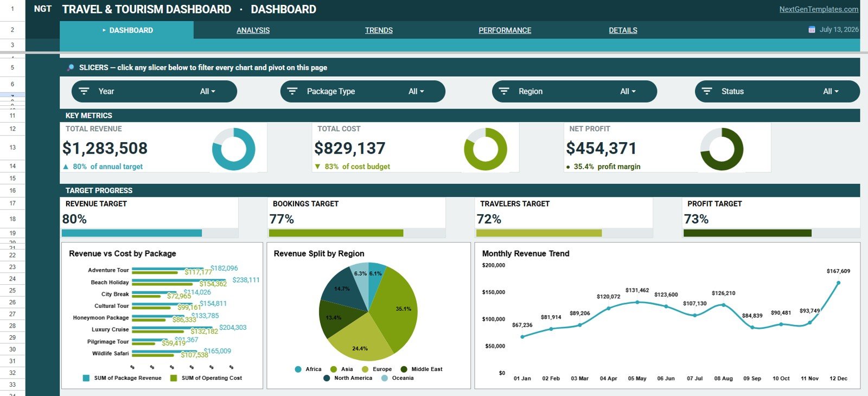This screenshot has width=868, height=396.
Task: Click the Monthly Revenue Trend title
Action: pos(526,253)
